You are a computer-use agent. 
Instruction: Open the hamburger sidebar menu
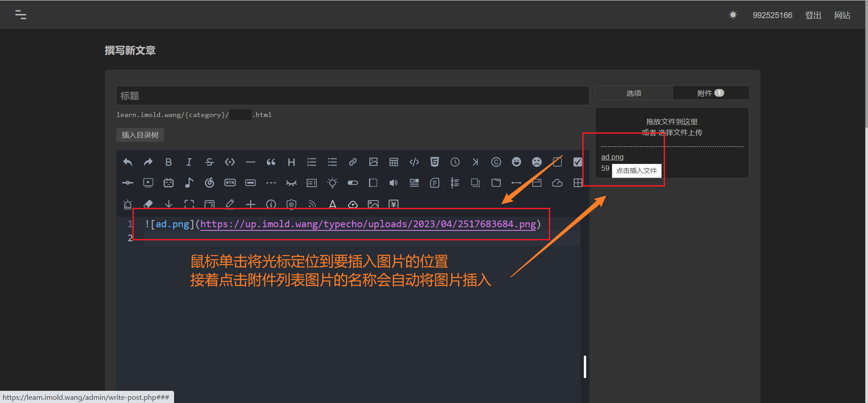(20, 15)
